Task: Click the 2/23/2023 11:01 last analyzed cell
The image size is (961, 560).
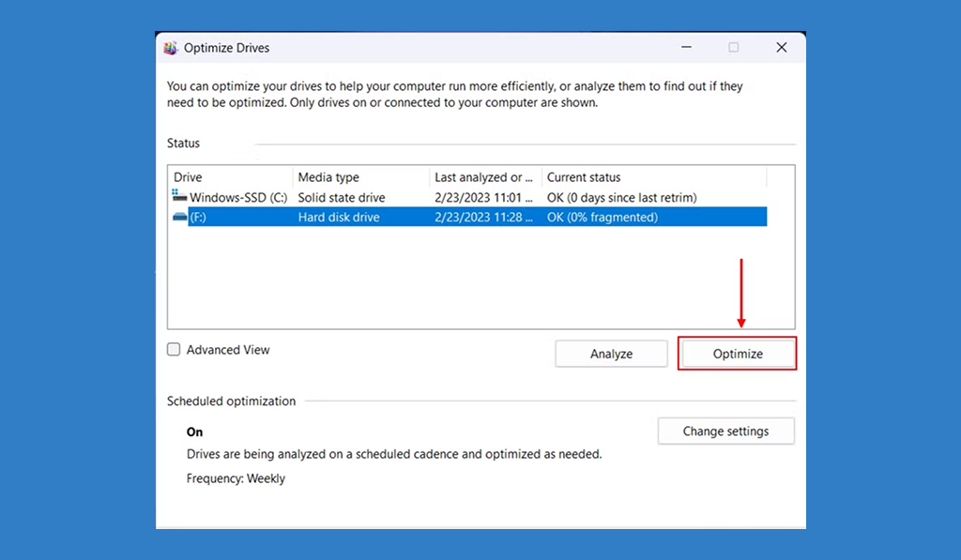Action: 483,197
